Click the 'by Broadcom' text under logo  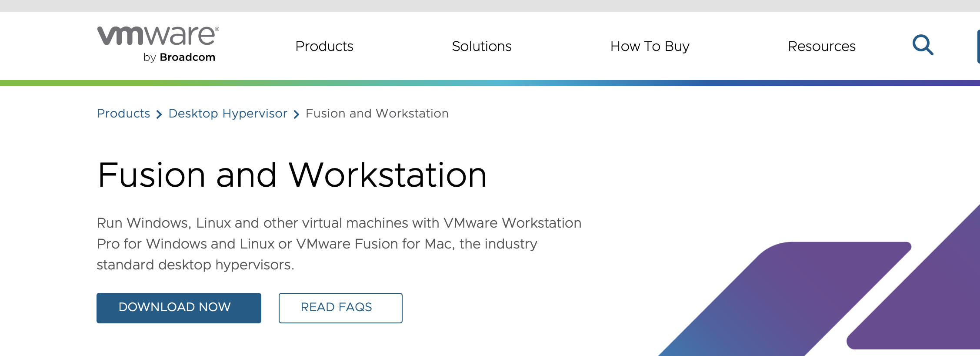pyautogui.click(x=179, y=57)
